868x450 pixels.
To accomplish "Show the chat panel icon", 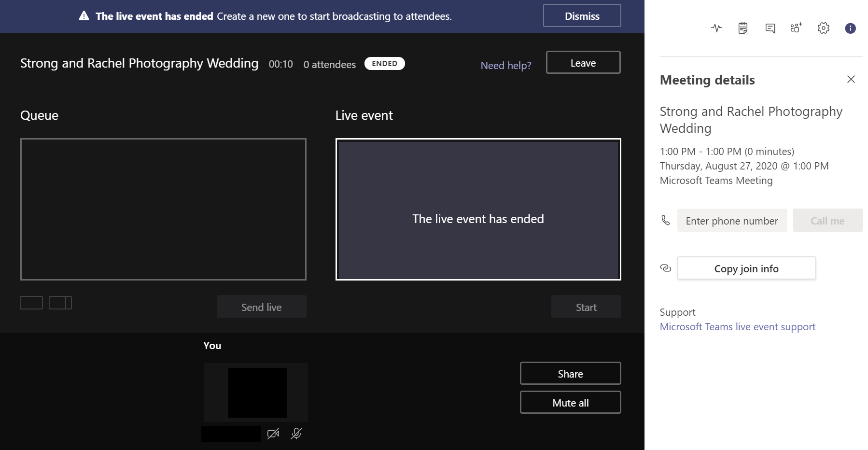I will click(x=770, y=28).
